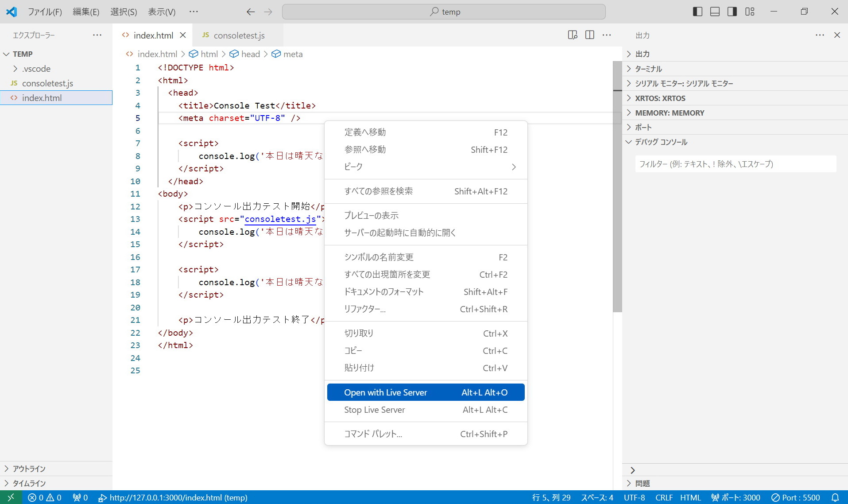Toggle the secondary sidebar layout icon
The image size is (848, 504).
pyautogui.click(x=732, y=12)
